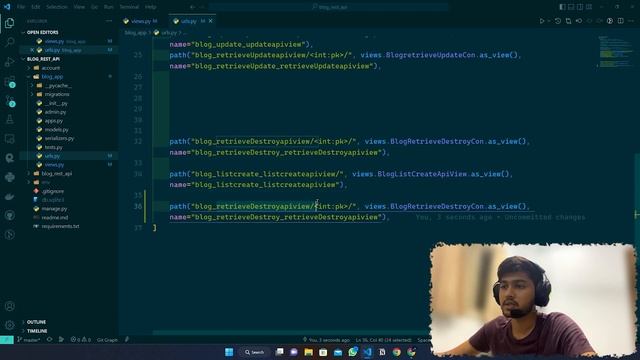
Task: Open the Windows Start button
Action: (229, 352)
